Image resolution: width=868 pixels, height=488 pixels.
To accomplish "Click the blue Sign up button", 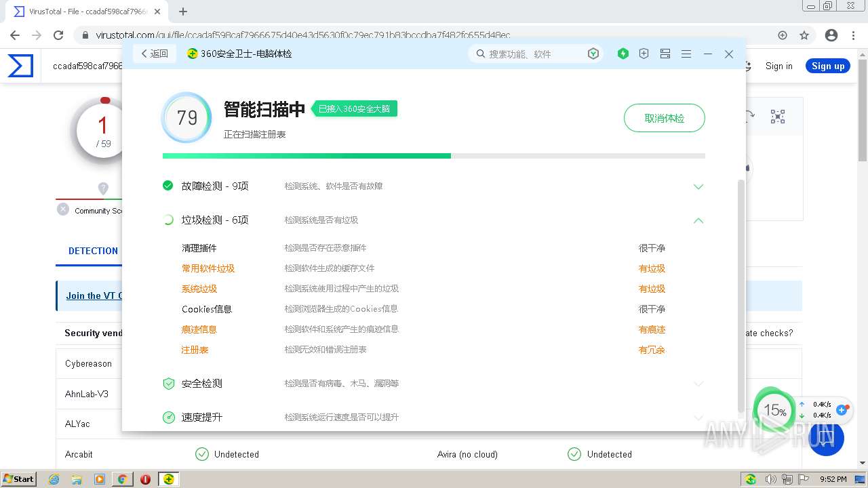I will (828, 66).
